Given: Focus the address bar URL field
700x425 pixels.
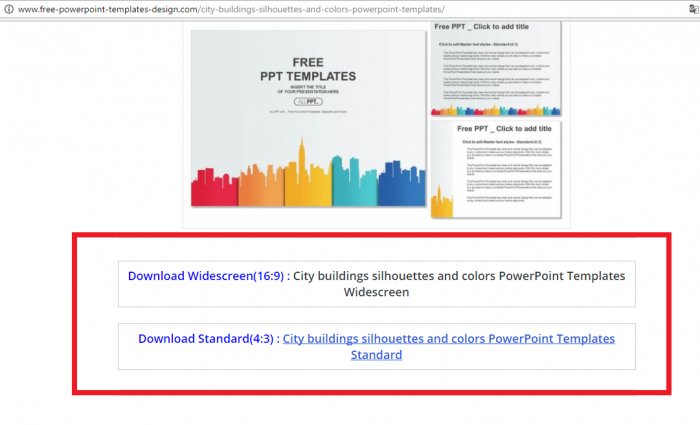Looking at the screenshot, I should click(x=300, y=8).
